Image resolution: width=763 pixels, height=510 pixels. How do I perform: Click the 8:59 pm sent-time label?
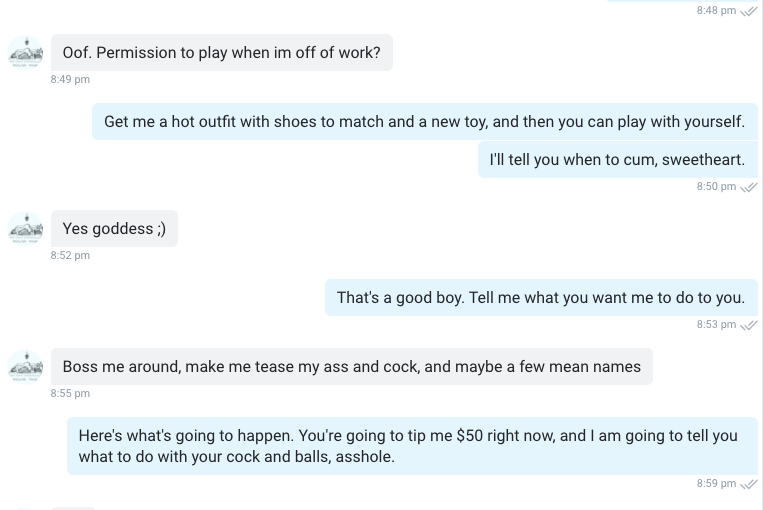click(716, 484)
